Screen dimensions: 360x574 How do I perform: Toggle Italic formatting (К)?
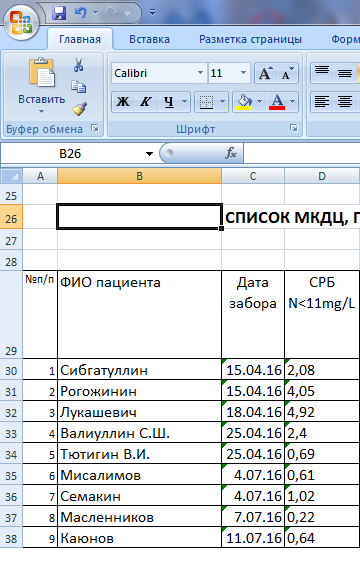point(146,102)
